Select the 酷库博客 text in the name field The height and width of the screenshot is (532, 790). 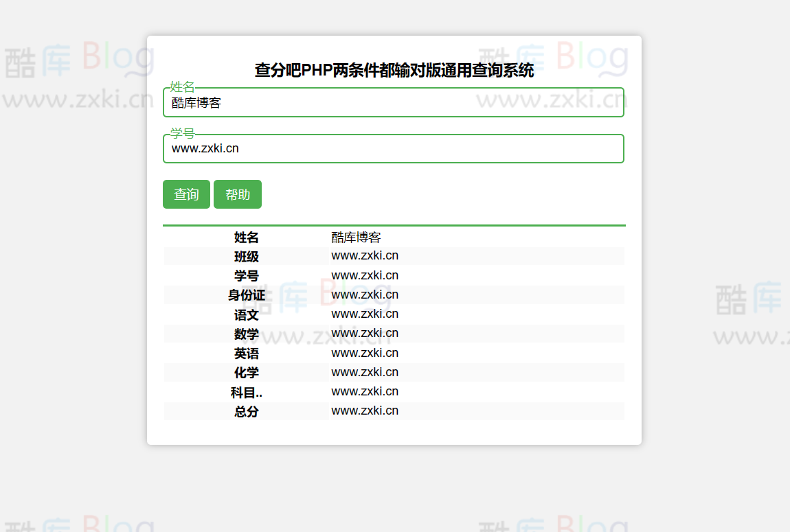coord(196,103)
